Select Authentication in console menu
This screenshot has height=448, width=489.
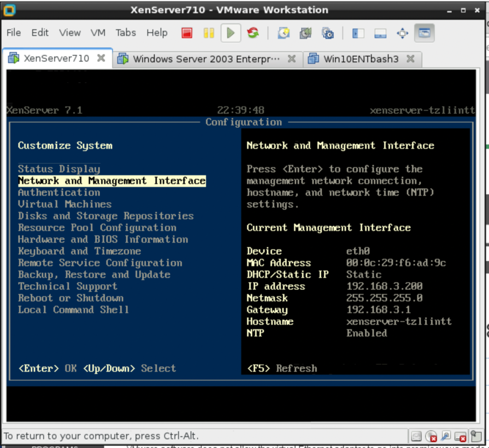(x=59, y=192)
